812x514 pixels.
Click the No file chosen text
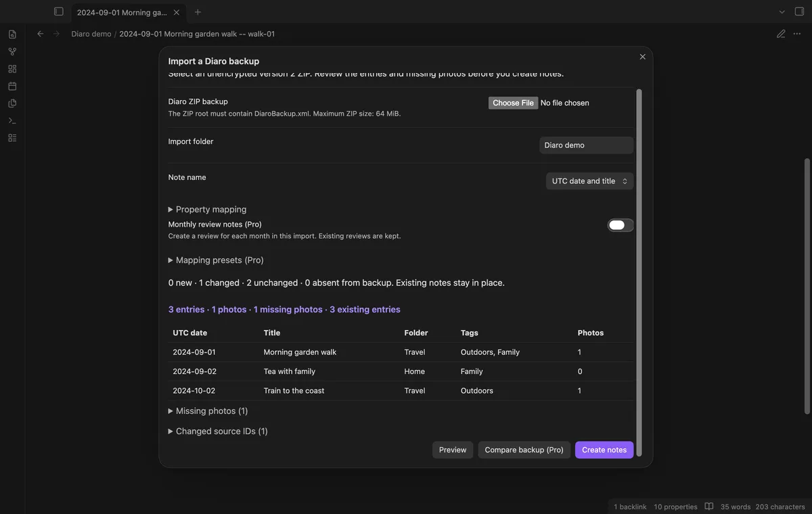565,103
